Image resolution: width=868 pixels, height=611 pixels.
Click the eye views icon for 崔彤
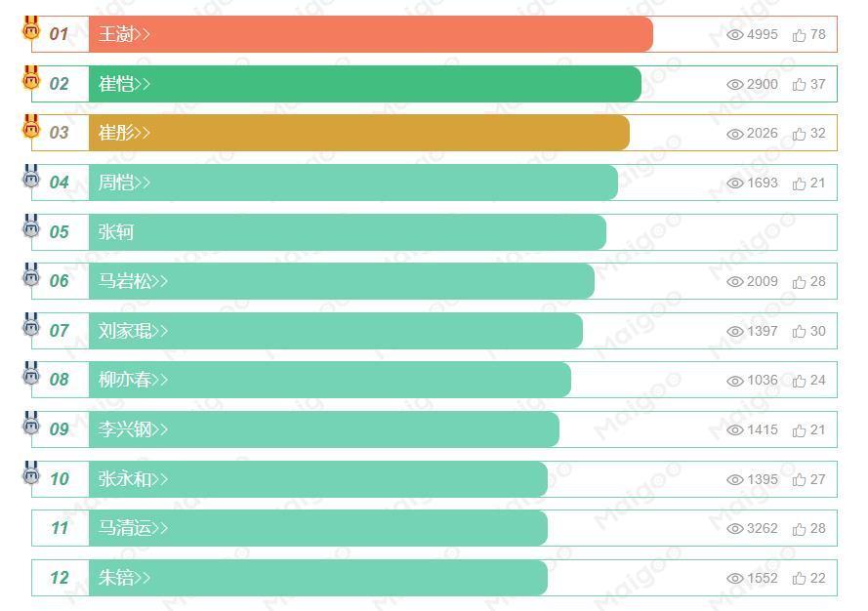tap(735, 134)
